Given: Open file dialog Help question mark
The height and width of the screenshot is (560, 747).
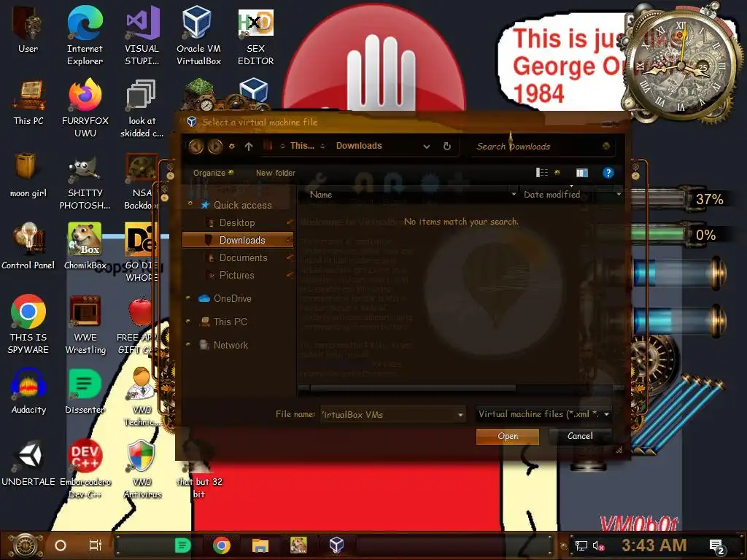Looking at the screenshot, I should (608, 173).
